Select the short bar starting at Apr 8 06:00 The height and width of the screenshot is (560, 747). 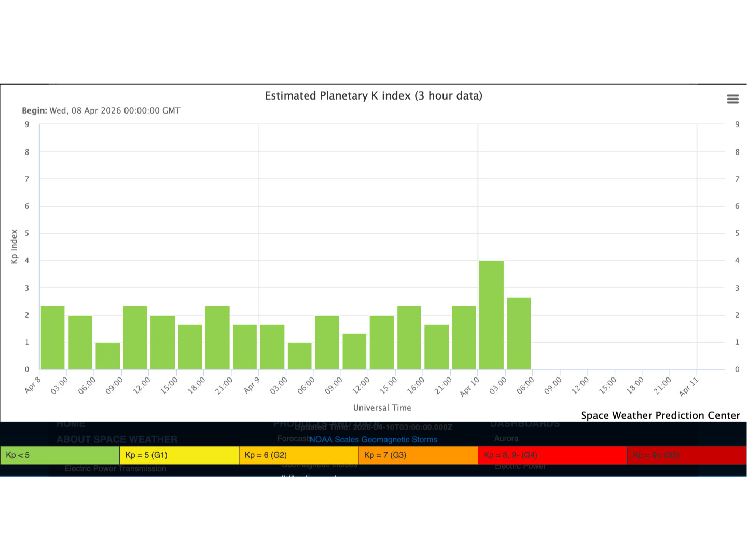click(x=107, y=356)
